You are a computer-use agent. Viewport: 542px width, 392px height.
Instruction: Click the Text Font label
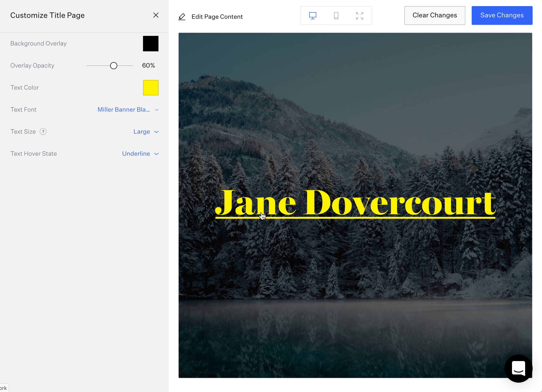pyautogui.click(x=23, y=110)
